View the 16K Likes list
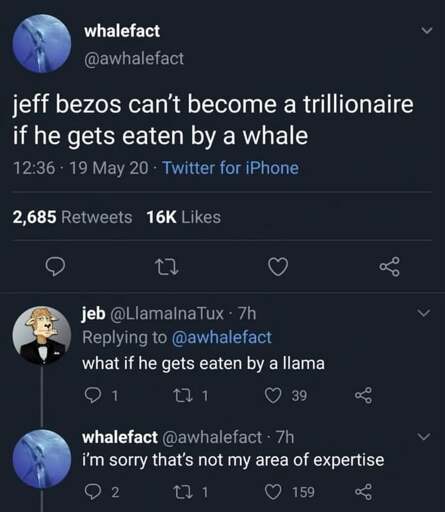Screen dimensions: 445x512 [x=184, y=217]
